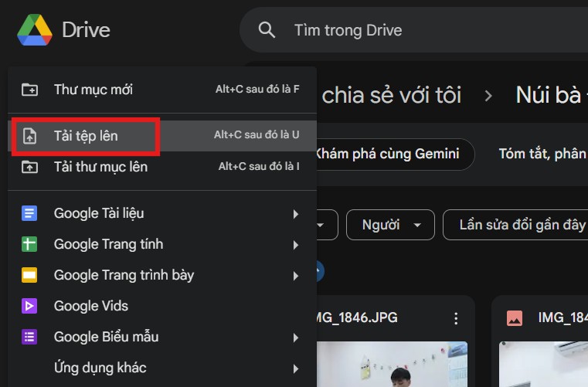Click the purple Google Biểu mẫu icon
The width and height of the screenshot is (588, 387).
click(29, 337)
